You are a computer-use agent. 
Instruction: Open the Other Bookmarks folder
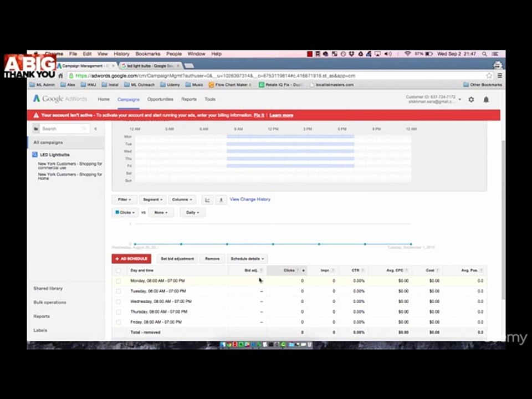[482, 84]
